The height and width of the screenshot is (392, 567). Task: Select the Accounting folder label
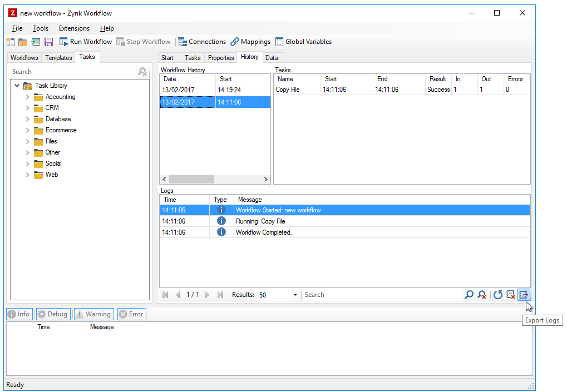[x=61, y=97]
